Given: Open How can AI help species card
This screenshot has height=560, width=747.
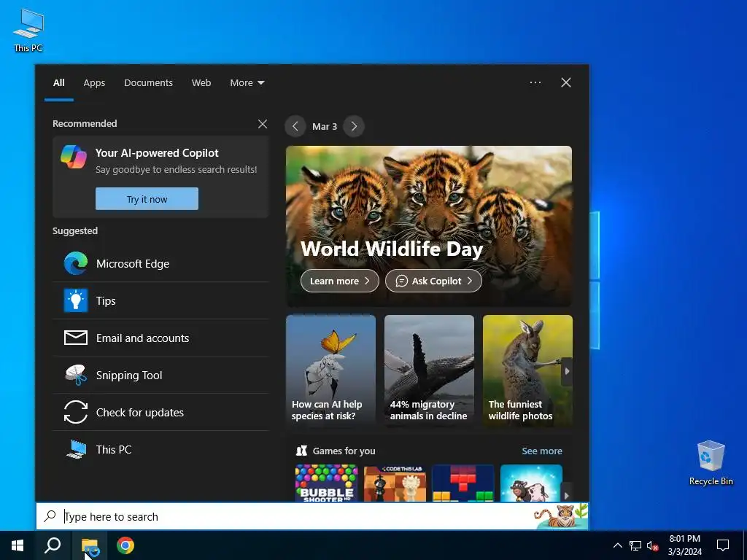Looking at the screenshot, I should [x=330, y=370].
